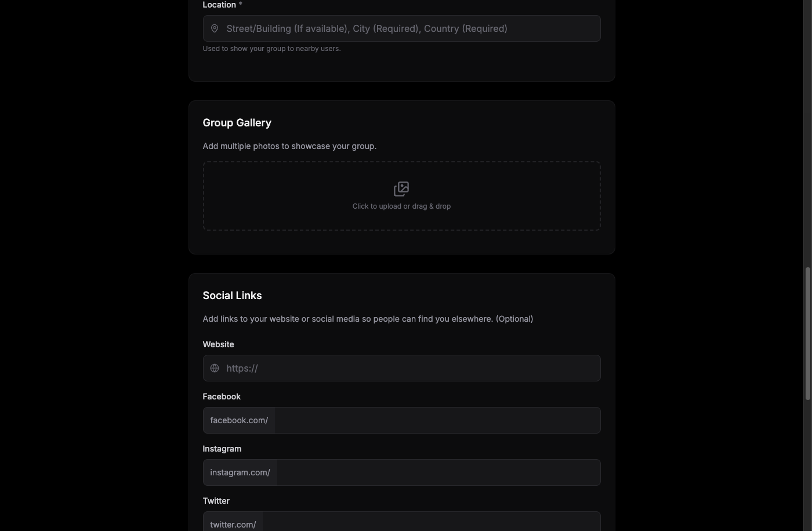Image resolution: width=812 pixels, height=531 pixels.
Task: Click the 'Facebook' field label
Action: (x=222, y=397)
